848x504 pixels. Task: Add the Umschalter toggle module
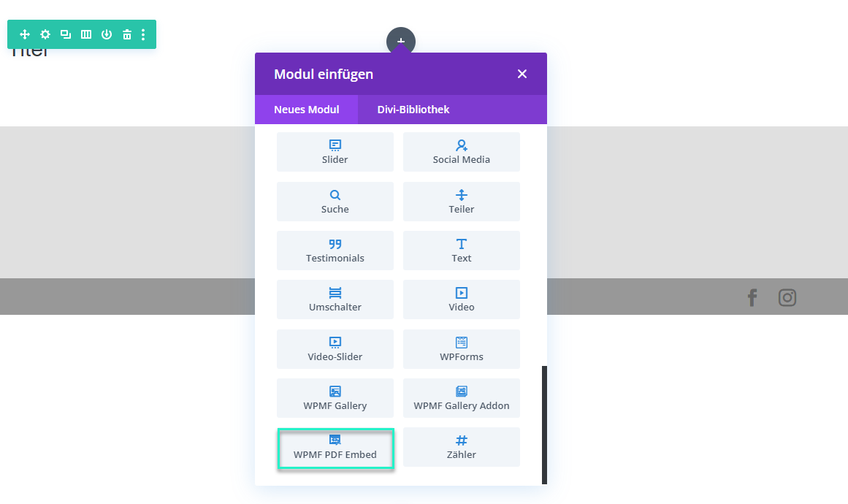pos(335,299)
